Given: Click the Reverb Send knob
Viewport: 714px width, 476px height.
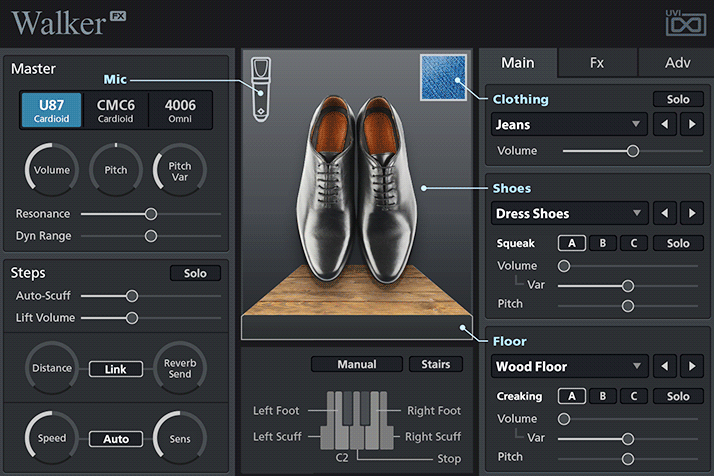Looking at the screenshot, I should click(x=180, y=369).
